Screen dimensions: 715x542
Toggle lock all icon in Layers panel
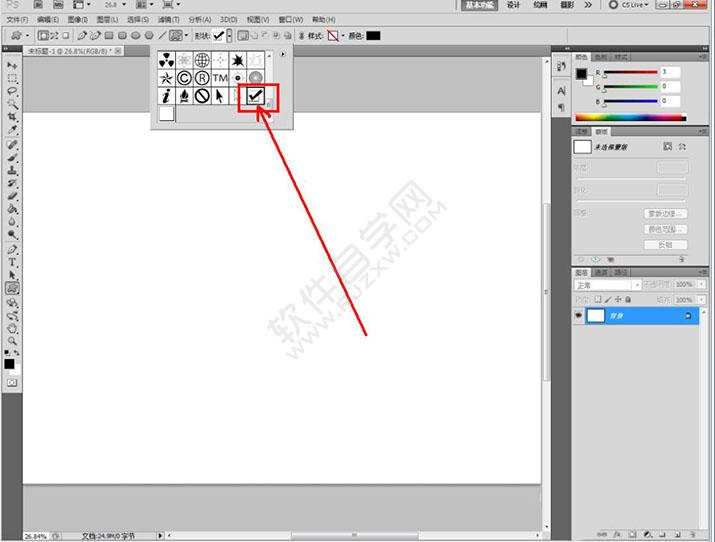tap(628, 299)
